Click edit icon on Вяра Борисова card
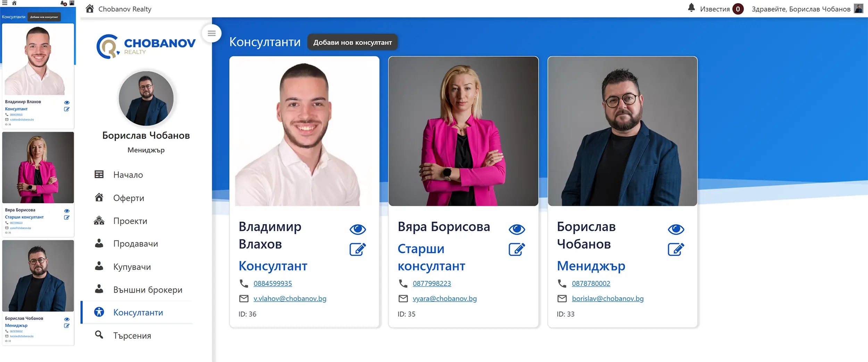Viewport: 868px width, 362px height. point(517,249)
